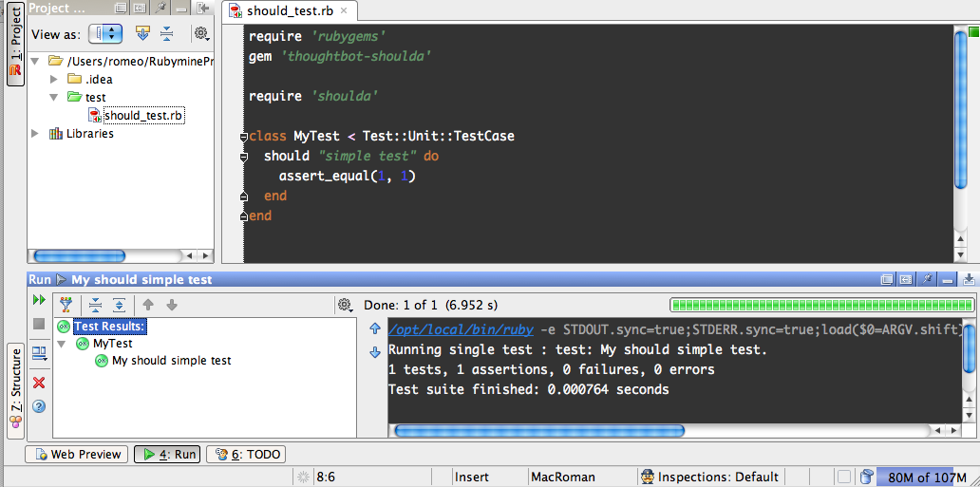Open the Web Preview tool tab
The image size is (980, 487).
point(77,455)
